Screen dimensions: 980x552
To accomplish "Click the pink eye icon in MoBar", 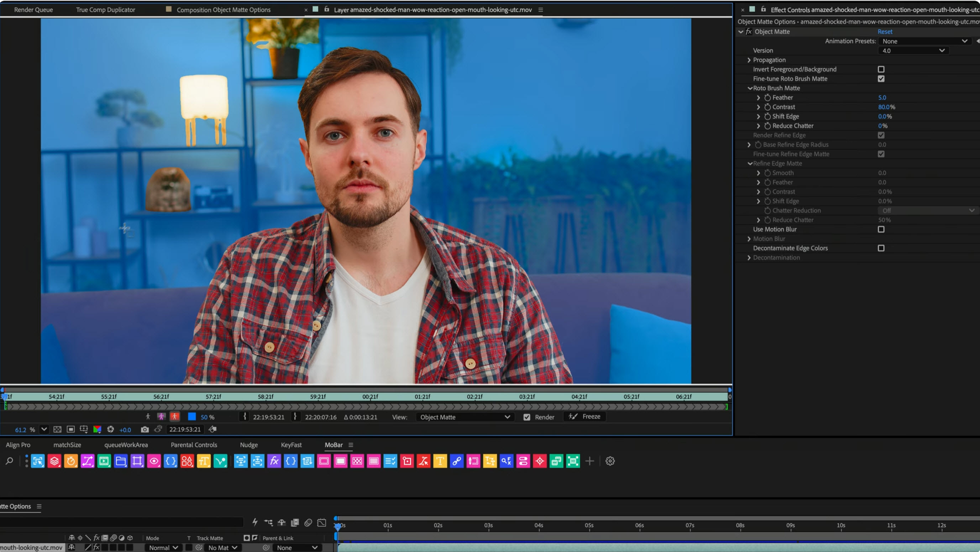I will [154, 461].
